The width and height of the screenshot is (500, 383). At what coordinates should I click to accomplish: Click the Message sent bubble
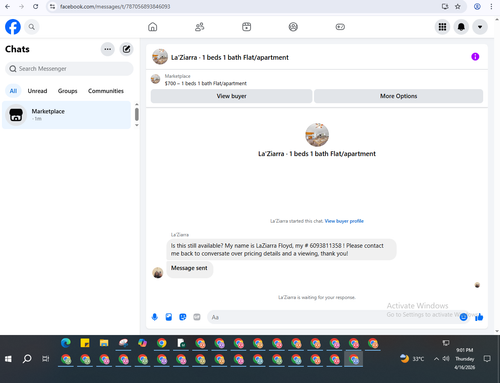point(189,268)
